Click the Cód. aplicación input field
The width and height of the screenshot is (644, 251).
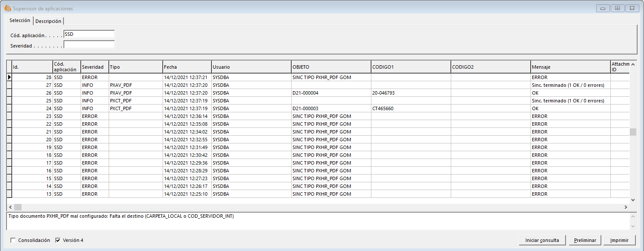click(x=89, y=35)
